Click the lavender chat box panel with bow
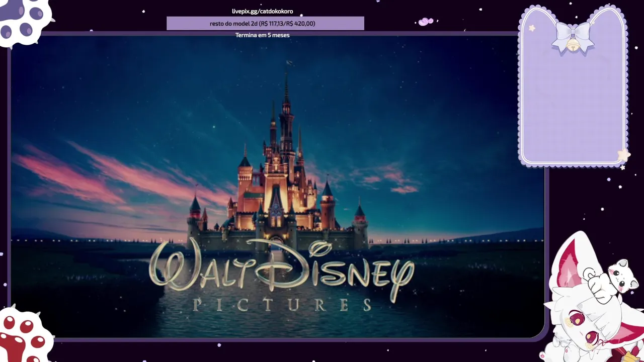Image resolution: width=644 pixels, height=362 pixels. coord(573,86)
